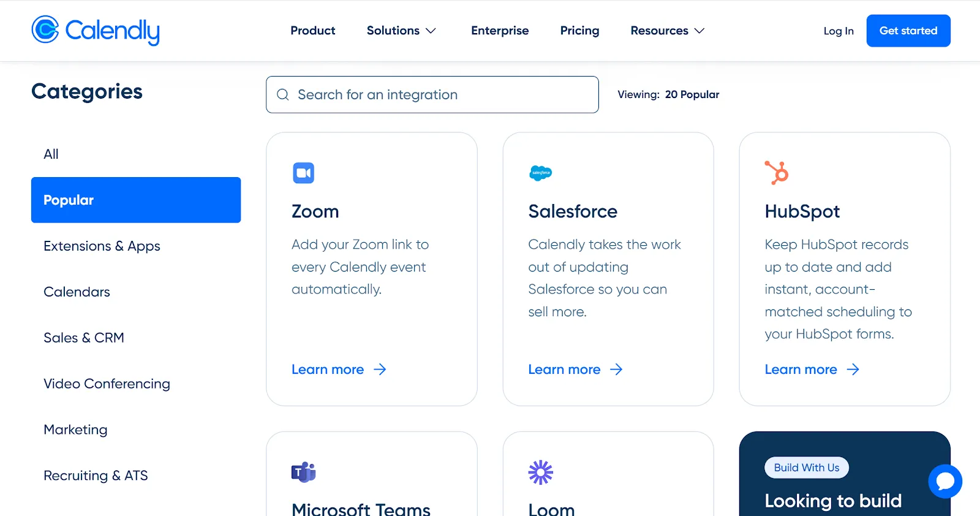The width and height of the screenshot is (980, 516).
Task: Click the Log In link
Action: [x=838, y=31]
